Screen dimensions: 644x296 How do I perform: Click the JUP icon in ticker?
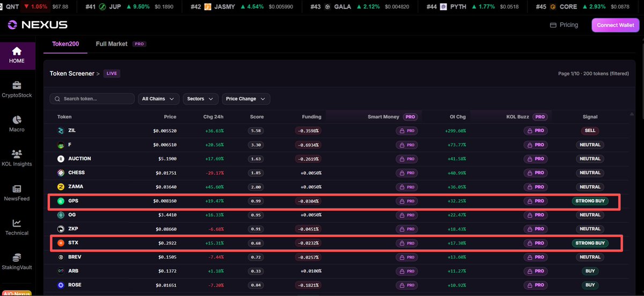click(103, 7)
